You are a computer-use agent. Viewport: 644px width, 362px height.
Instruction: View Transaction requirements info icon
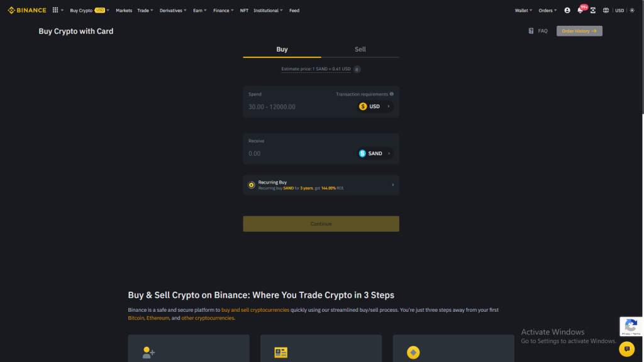[391, 94]
